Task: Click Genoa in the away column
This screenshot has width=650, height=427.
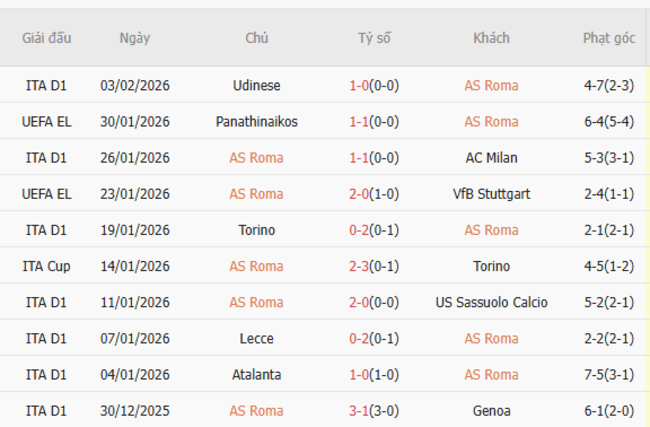Action: click(x=491, y=411)
